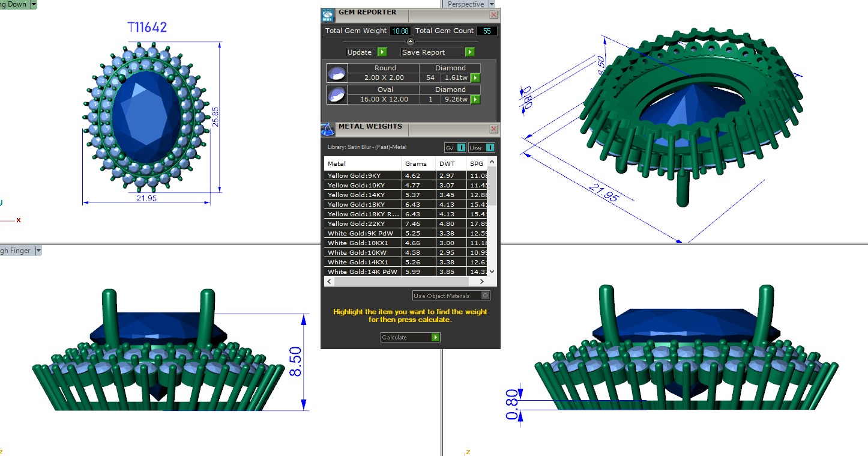
Task: Select the Perspective viewport tab label
Action: tap(466, 4)
